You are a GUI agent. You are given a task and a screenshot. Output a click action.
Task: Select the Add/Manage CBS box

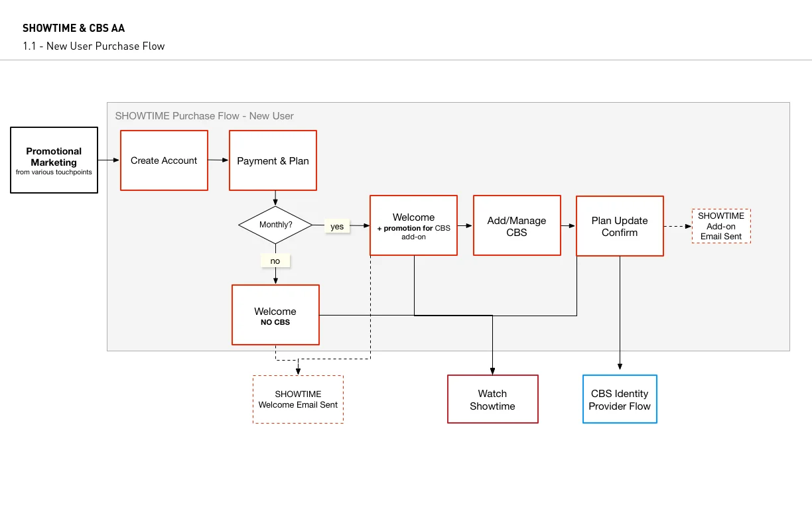pos(517,225)
